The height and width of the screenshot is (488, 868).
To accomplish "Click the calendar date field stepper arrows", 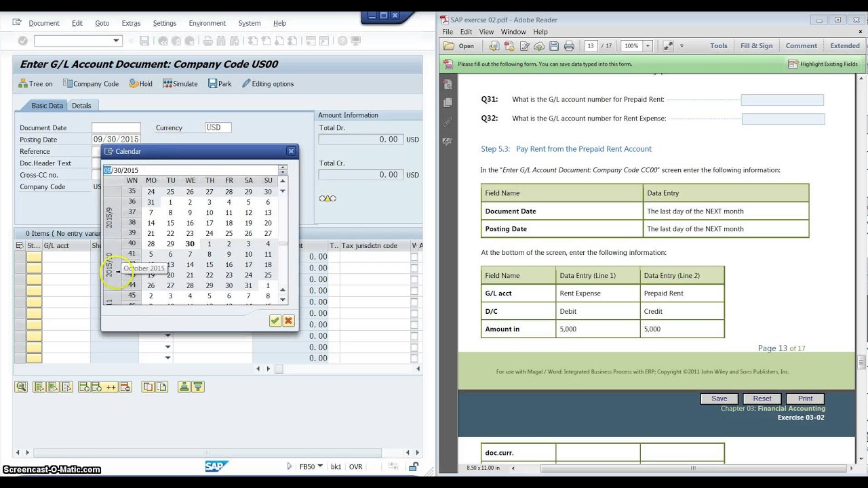I will coord(283,170).
